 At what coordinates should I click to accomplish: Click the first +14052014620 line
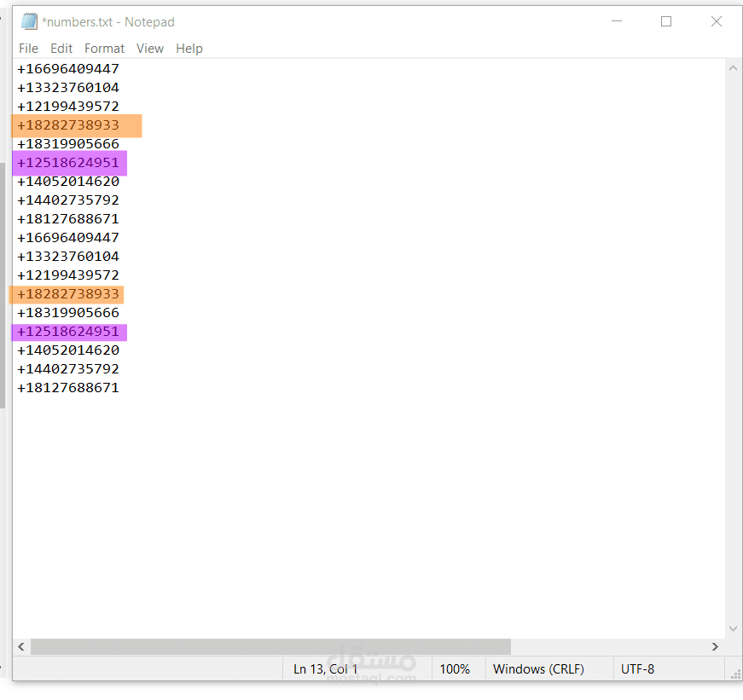[x=68, y=182]
